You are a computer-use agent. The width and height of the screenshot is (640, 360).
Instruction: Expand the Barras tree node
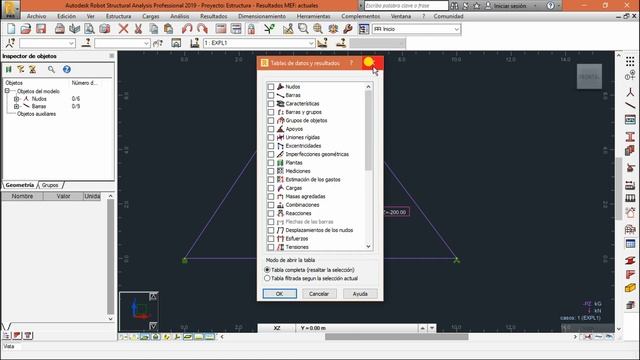(x=16, y=107)
